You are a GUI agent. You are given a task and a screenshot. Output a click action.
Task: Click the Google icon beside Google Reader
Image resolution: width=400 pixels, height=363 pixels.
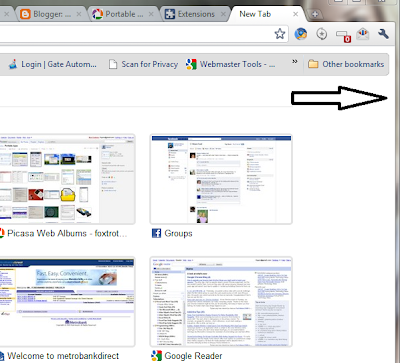coord(156,356)
